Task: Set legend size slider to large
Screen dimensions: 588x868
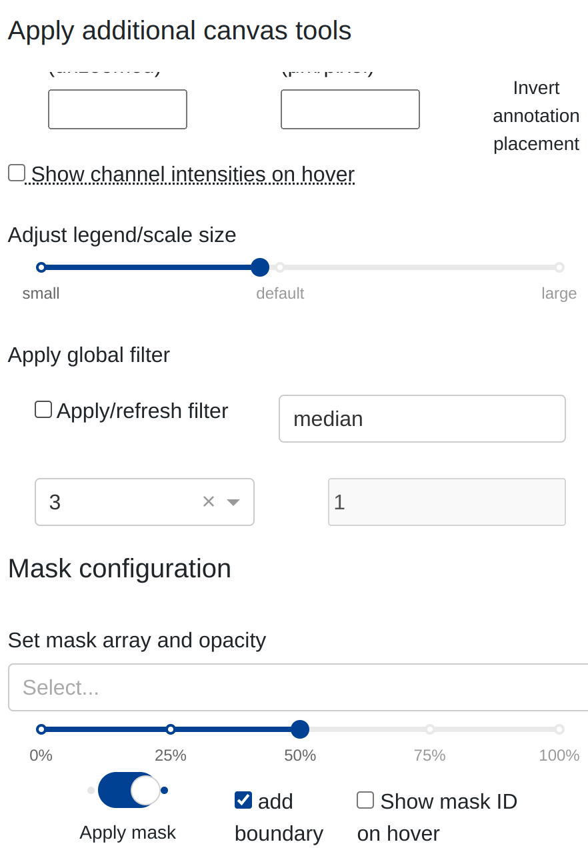Action: (x=559, y=267)
